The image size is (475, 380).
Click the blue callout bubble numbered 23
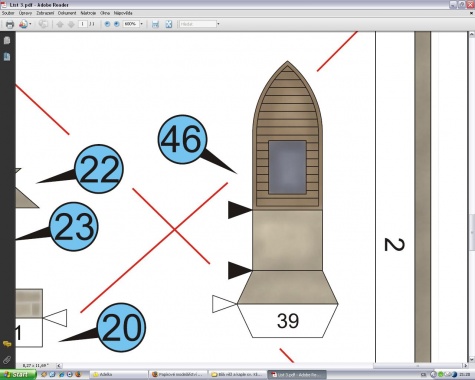click(74, 226)
